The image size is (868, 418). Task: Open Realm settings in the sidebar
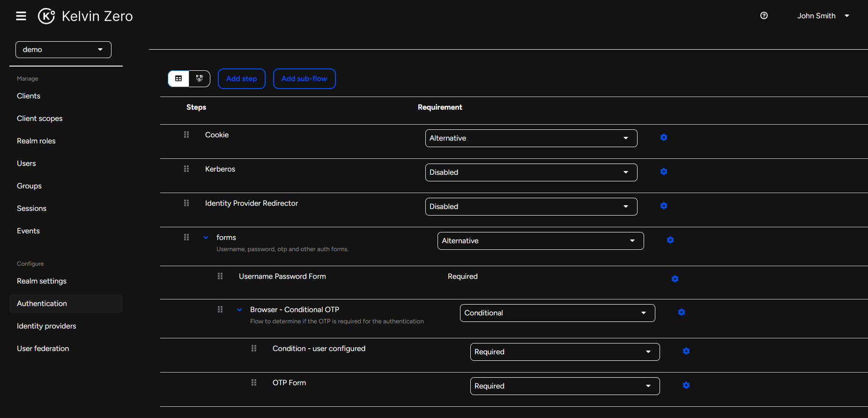[x=42, y=281]
